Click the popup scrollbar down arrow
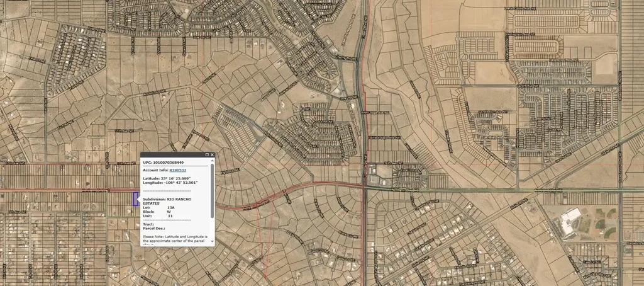Image resolution: width=644 pixels, height=286 pixels. [213, 241]
